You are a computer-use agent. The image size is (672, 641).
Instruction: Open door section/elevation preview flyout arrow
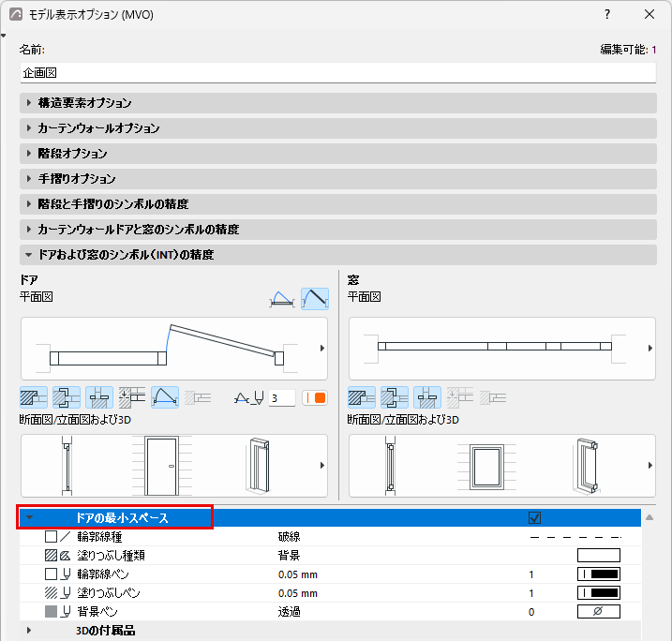tap(322, 466)
